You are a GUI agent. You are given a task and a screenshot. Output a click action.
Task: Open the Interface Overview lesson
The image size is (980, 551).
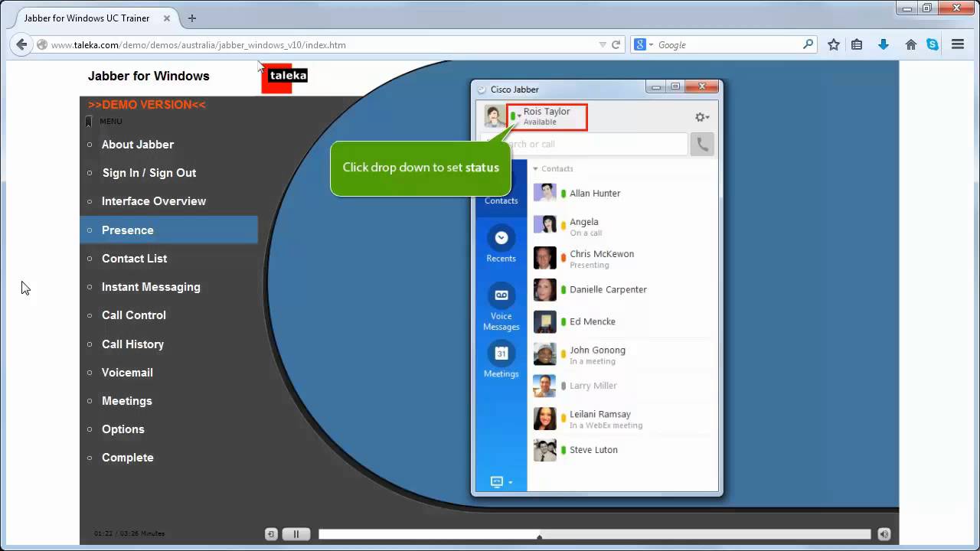(x=154, y=201)
